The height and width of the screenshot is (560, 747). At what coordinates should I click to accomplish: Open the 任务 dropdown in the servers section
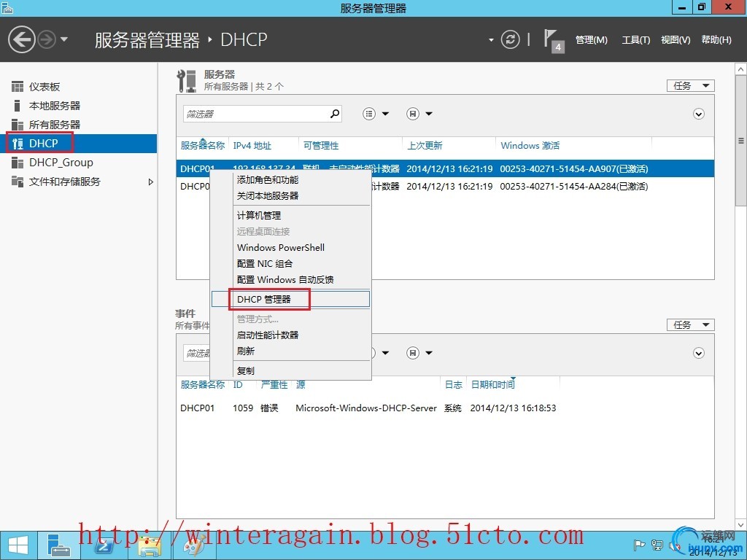690,86
